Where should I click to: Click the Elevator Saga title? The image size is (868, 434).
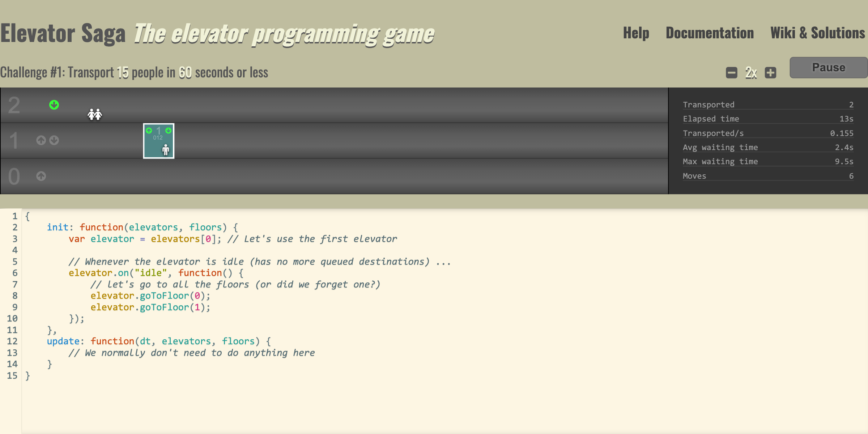point(63,33)
